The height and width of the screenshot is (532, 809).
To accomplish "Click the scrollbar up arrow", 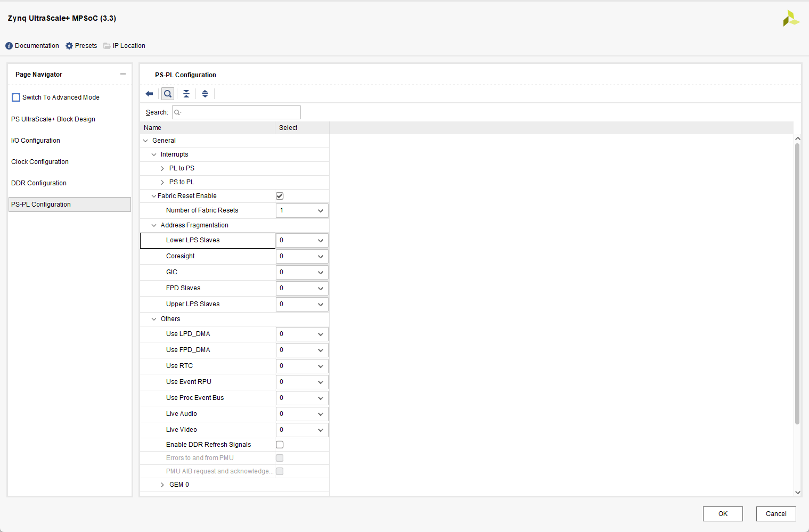I will click(x=797, y=138).
